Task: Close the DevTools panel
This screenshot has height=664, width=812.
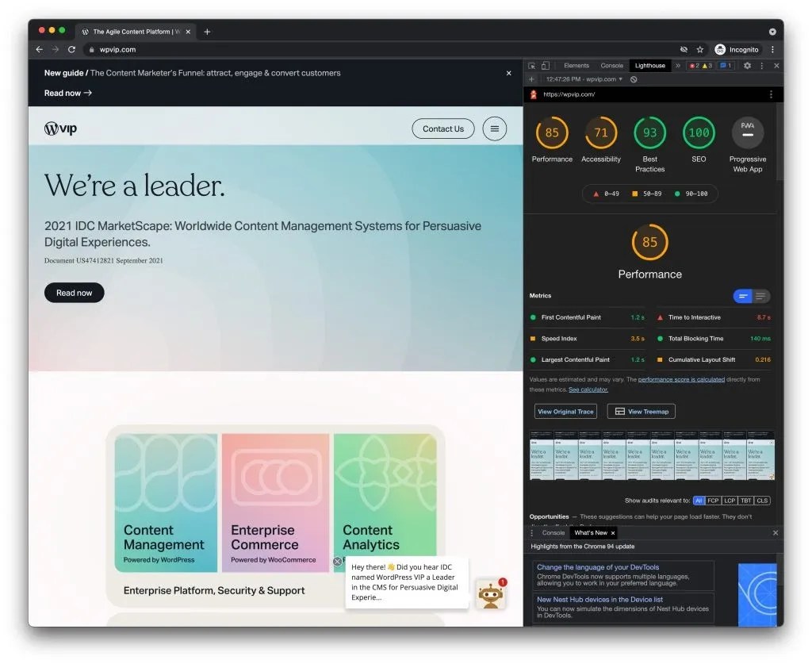Action: click(776, 66)
